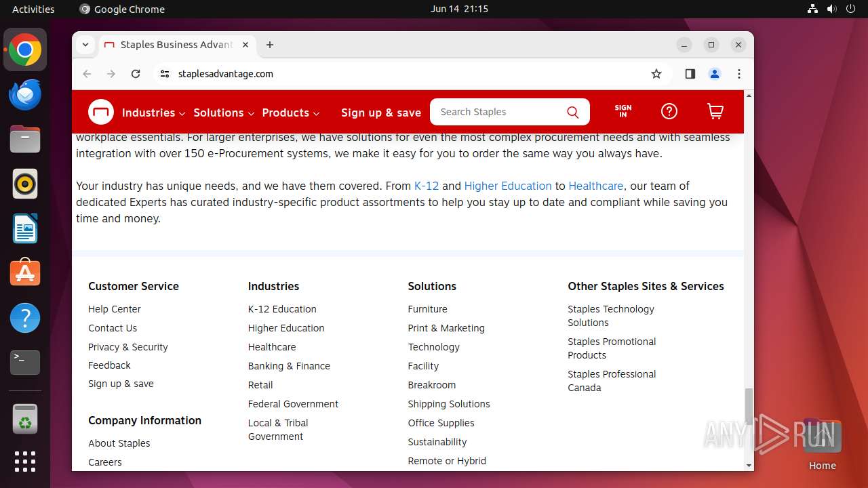Open About Staples footer link
The width and height of the screenshot is (868, 488).
pos(119,443)
